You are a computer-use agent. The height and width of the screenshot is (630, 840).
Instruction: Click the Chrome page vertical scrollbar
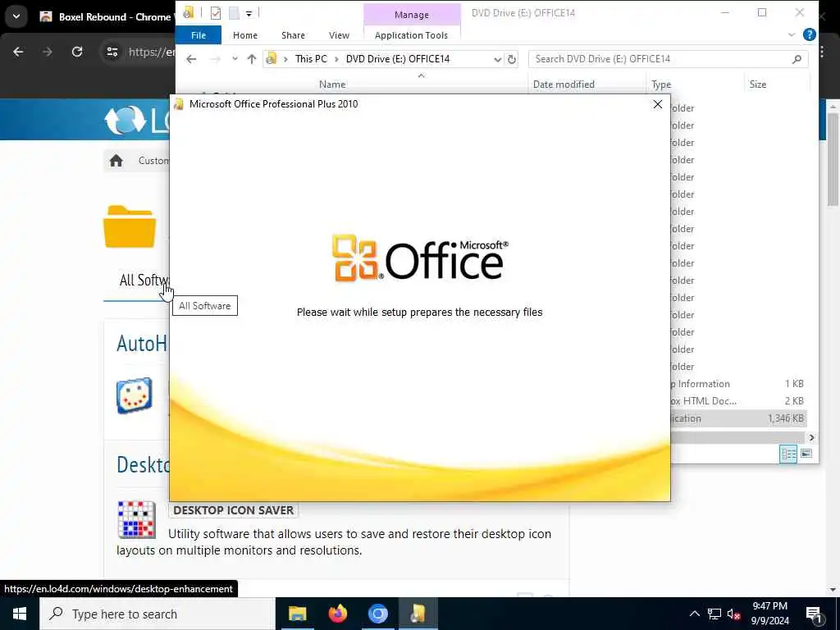coord(832,160)
